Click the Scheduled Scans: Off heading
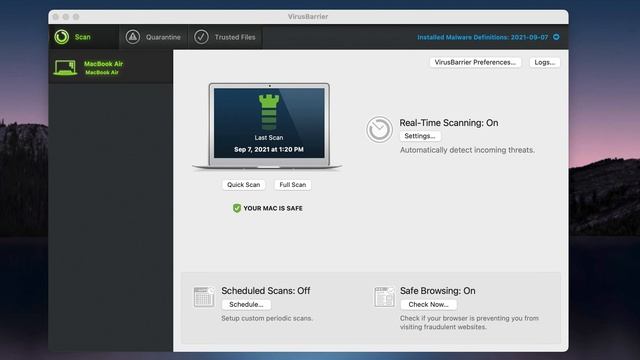This screenshot has height=360, width=640. pyautogui.click(x=266, y=291)
